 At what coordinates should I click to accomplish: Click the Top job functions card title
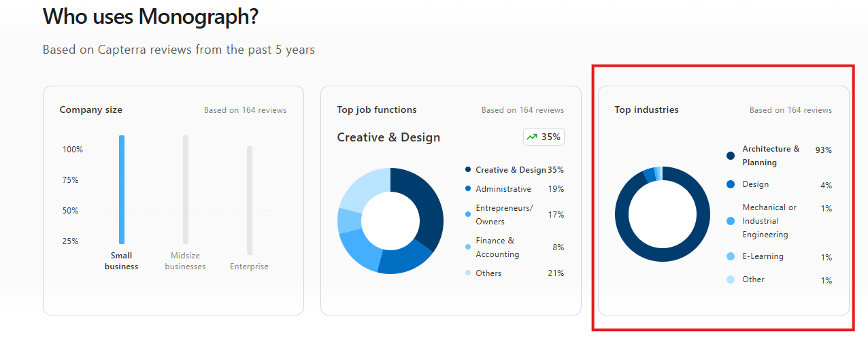pyautogui.click(x=377, y=109)
